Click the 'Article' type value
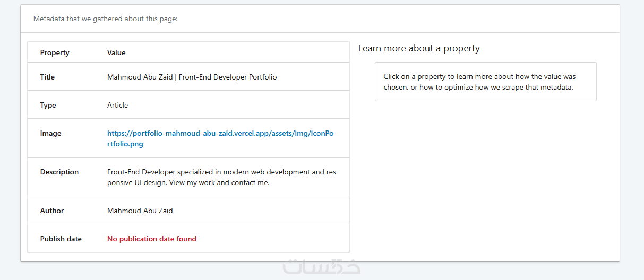The image size is (644, 280). pyautogui.click(x=117, y=105)
